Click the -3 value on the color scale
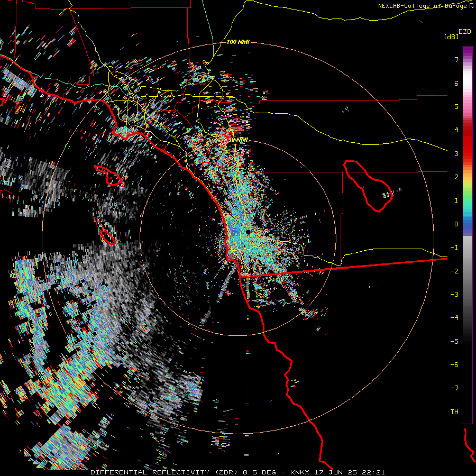This screenshot has width=476, height=476. [454, 295]
